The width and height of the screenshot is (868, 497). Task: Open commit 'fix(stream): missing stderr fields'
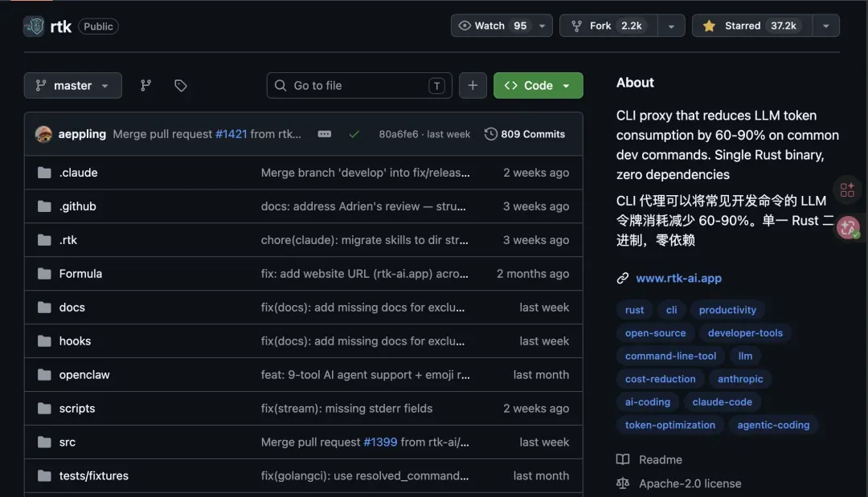[346, 409]
